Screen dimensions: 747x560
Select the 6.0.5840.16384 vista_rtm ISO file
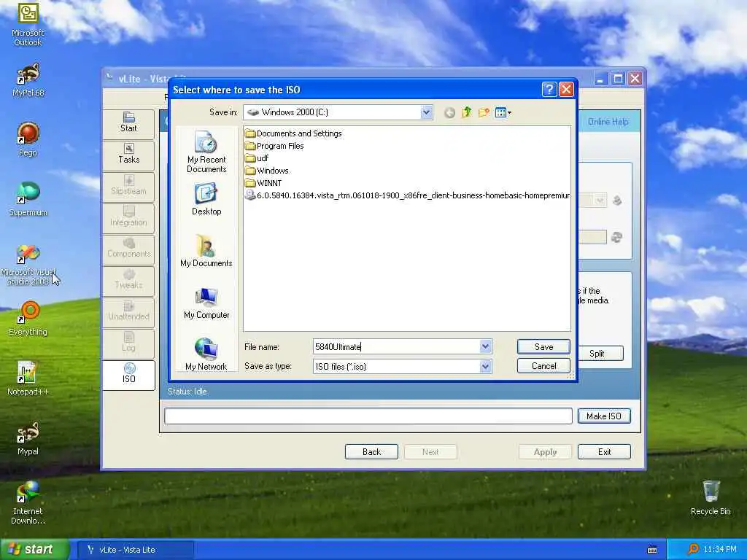(x=407, y=195)
